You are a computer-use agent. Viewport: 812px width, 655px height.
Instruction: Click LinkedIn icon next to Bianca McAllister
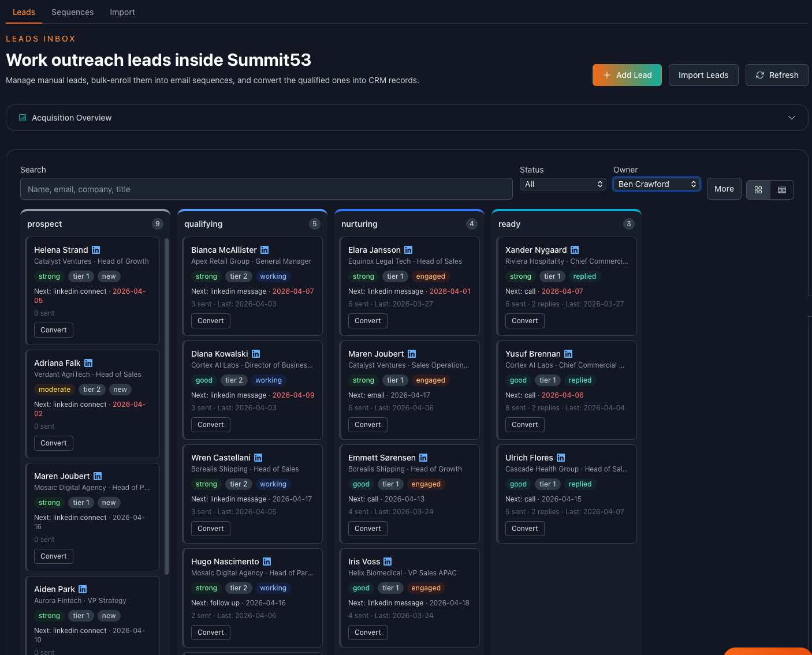[265, 250]
